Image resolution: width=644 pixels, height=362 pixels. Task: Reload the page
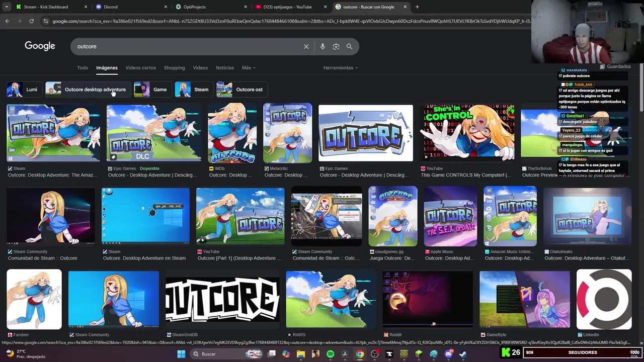coord(31,21)
